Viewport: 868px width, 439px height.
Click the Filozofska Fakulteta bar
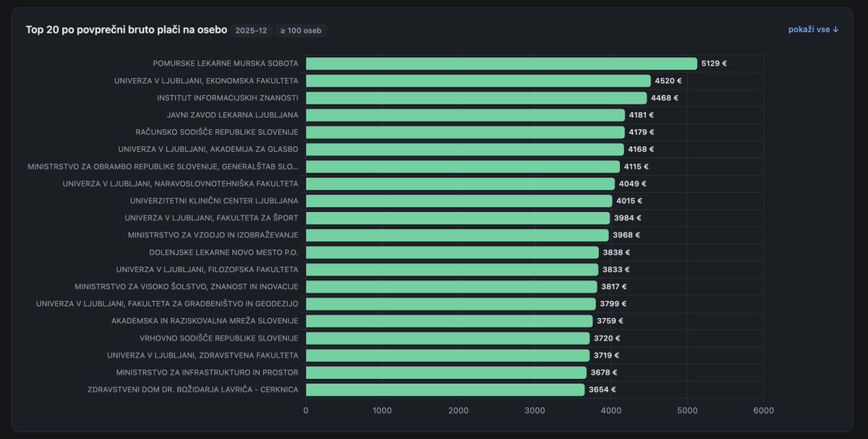452,270
